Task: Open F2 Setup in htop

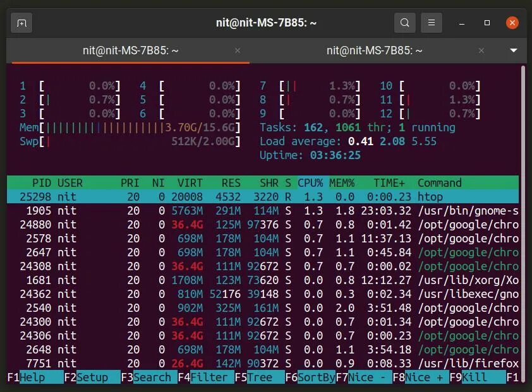Action: click(92, 377)
